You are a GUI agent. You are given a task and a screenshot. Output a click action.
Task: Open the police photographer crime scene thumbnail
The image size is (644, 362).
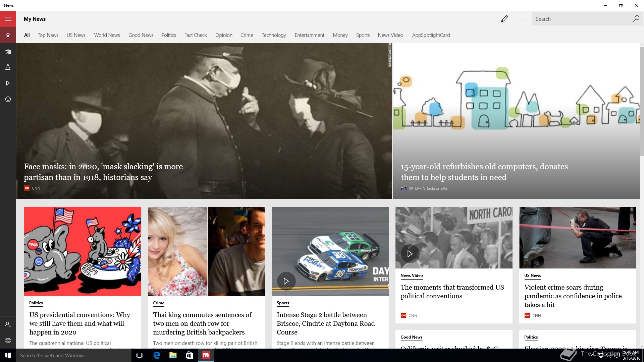pos(578,238)
